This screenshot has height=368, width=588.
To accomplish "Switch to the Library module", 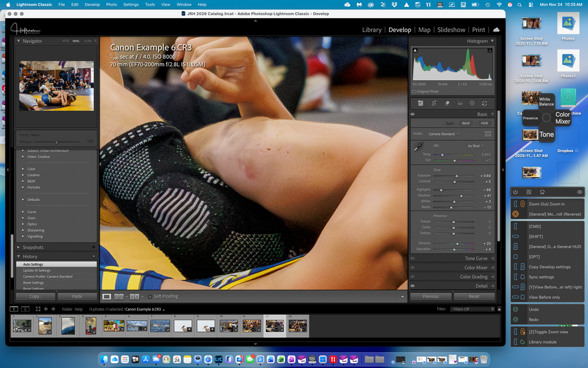I will pos(371,29).
